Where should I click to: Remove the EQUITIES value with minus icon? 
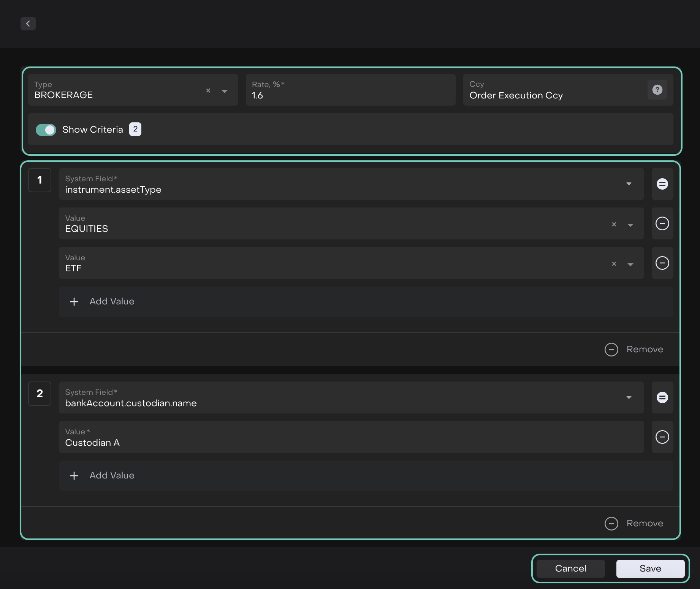click(x=662, y=224)
